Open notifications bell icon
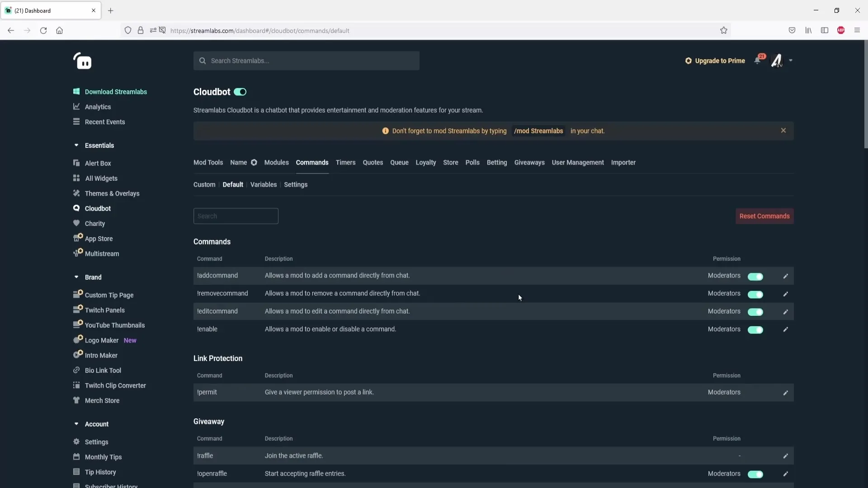Screen dimensions: 868x488 click(758, 61)
